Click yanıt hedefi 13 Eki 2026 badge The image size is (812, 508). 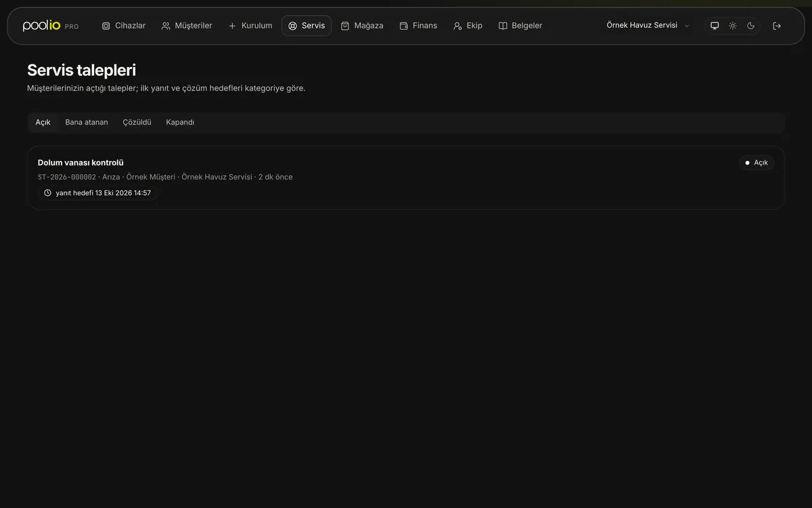97,193
